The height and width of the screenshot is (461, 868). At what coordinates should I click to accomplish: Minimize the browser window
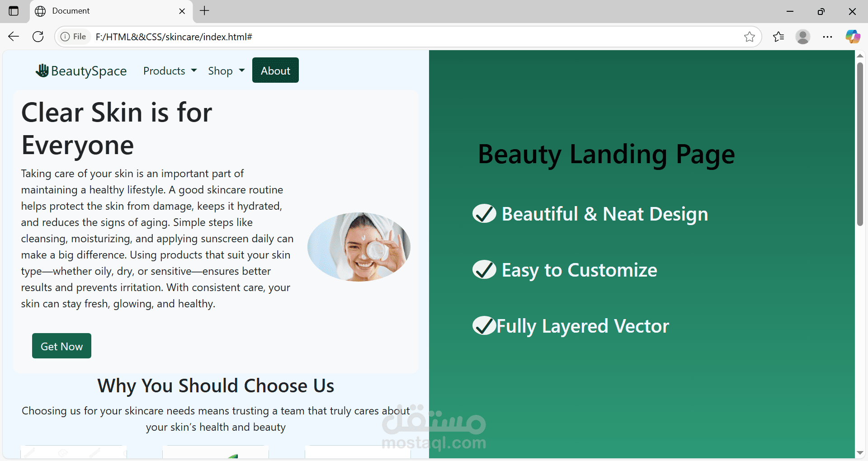point(790,11)
